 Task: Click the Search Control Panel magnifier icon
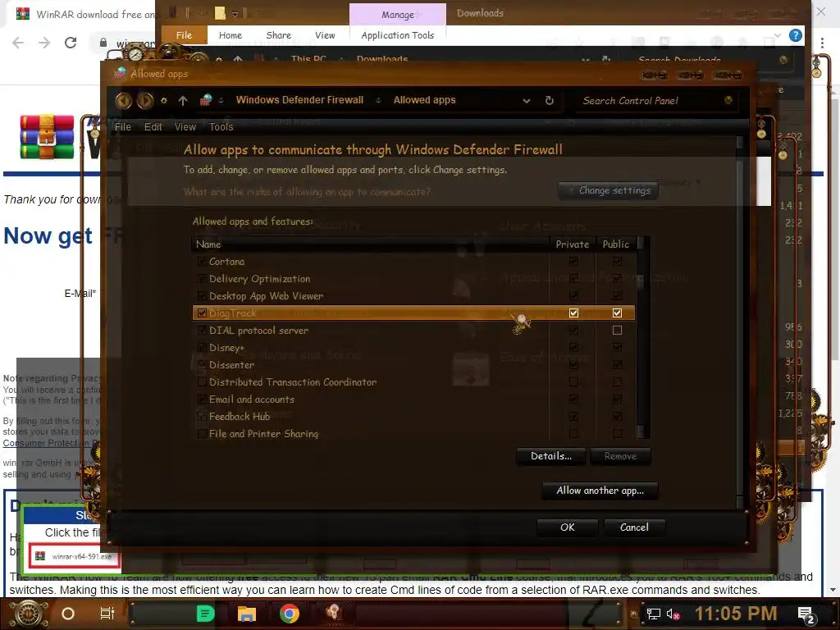pyautogui.click(x=728, y=100)
